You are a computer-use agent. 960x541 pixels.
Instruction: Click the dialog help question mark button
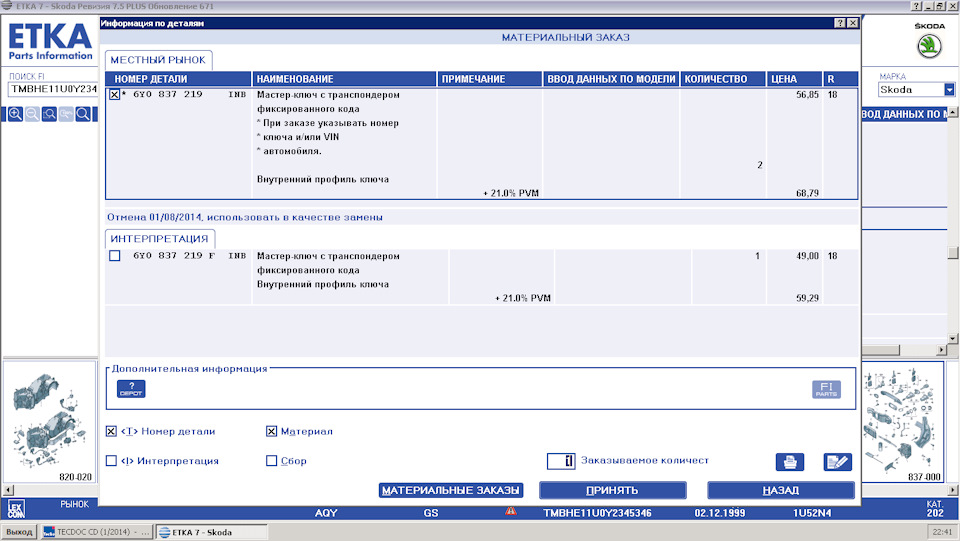[x=840, y=23]
